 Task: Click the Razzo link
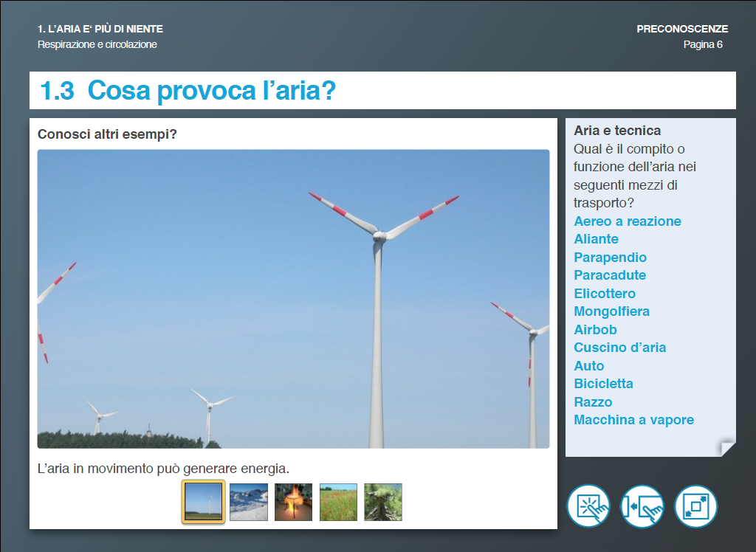[593, 402]
